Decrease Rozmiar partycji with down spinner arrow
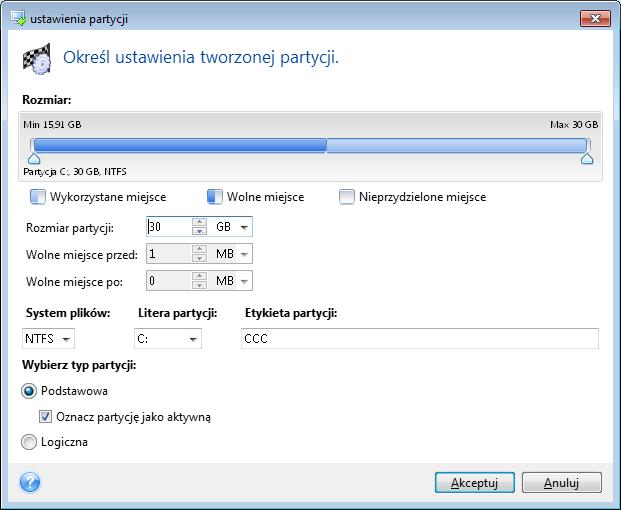This screenshot has height=510, width=621. pos(199,231)
